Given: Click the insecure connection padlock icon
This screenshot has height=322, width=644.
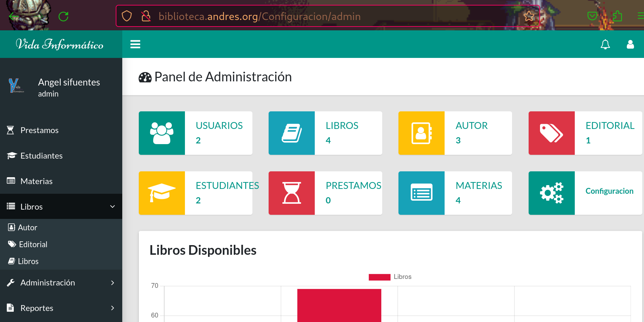Looking at the screenshot, I should tap(146, 16).
